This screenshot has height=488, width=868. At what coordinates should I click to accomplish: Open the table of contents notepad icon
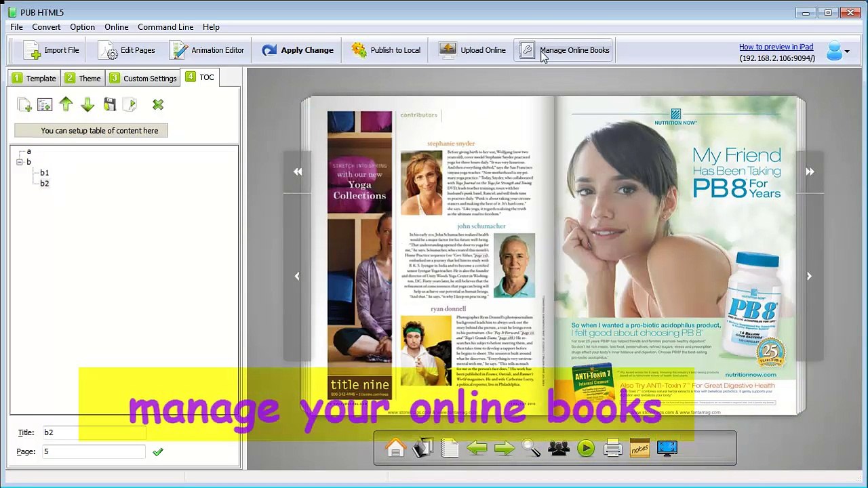450,448
